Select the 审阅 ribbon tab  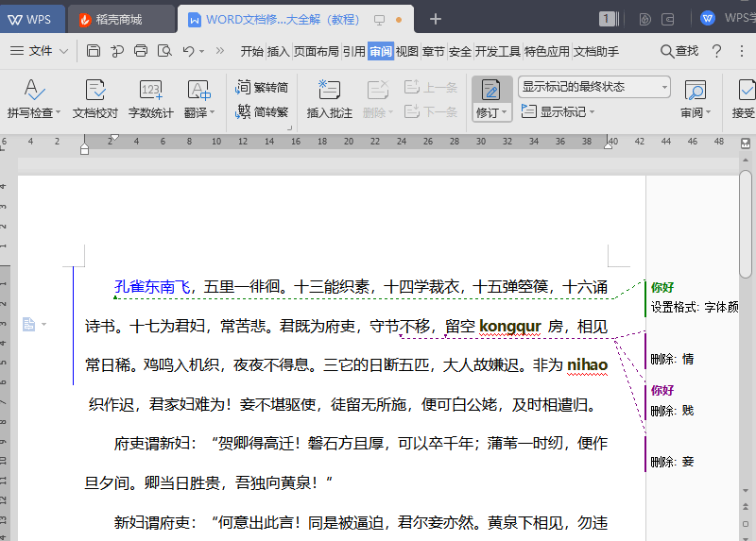(381, 51)
